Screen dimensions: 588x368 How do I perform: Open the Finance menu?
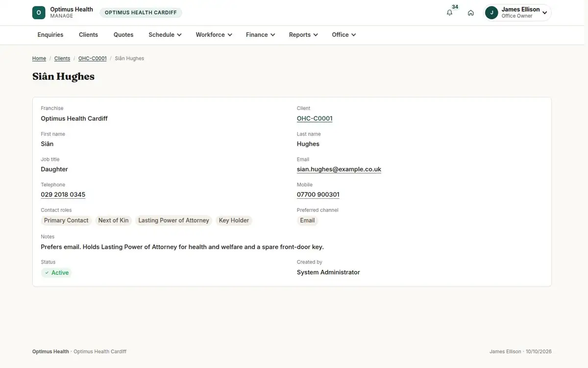click(x=261, y=35)
